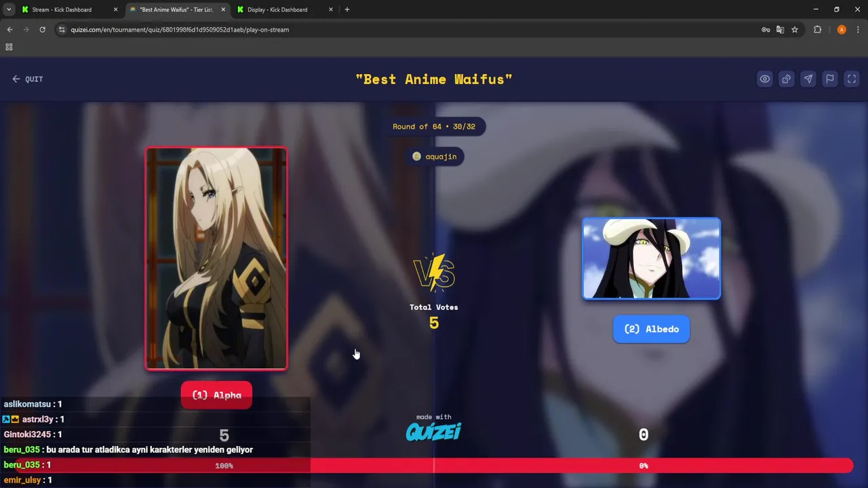The image size is (868, 488).
Task: Click Alpha's vote count of 5
Action: click(224, 435)
